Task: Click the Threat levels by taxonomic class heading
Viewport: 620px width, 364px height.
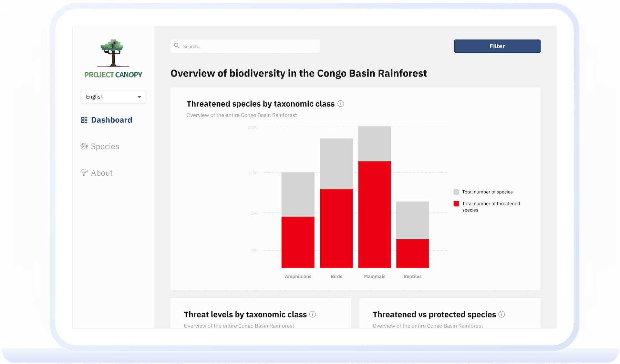Action: [x=245, y=315]
